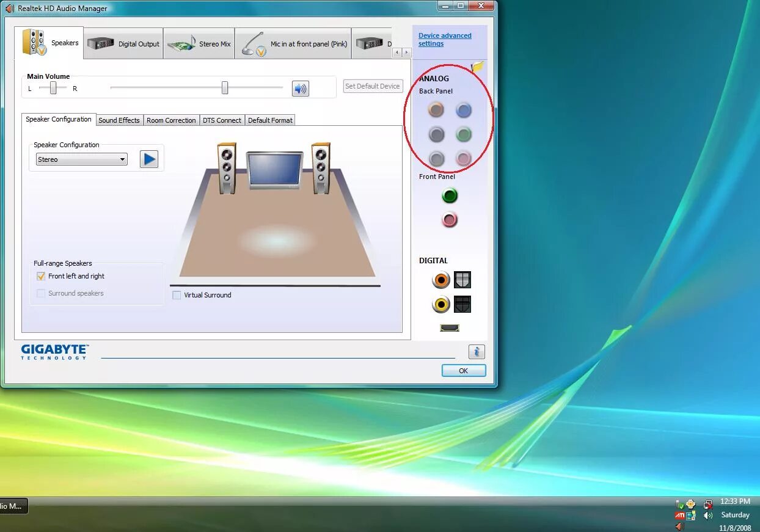
Task: Enable Virtual Surround checkbox
Action: pyautogui.click(x=177, y=295)
